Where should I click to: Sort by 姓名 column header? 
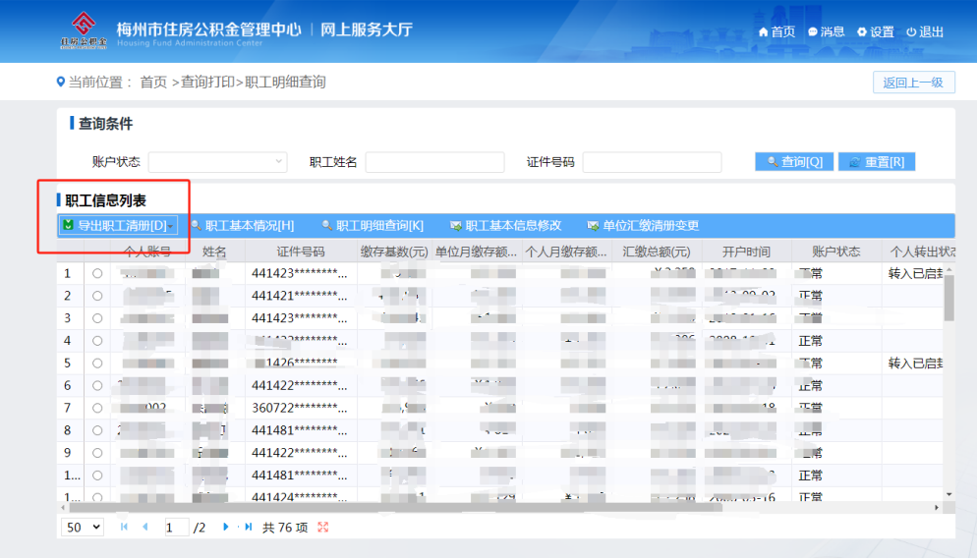point(214,252)
